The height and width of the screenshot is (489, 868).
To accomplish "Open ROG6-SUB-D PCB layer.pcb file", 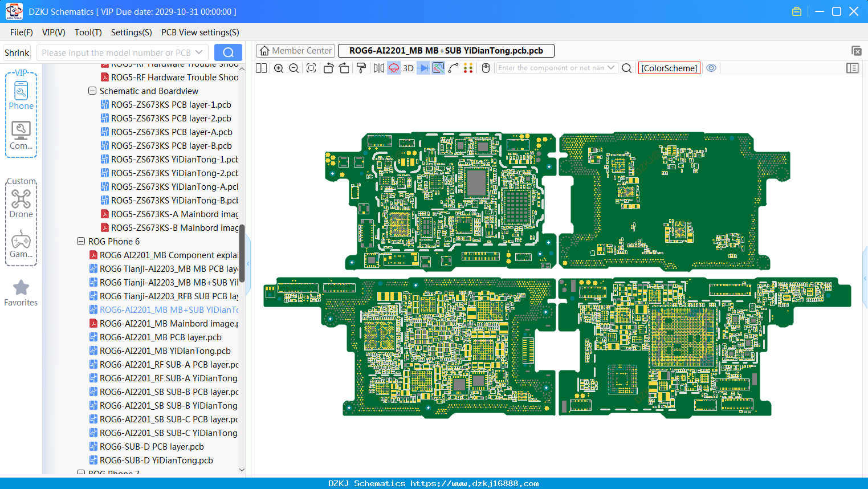I will click(x=152, y=447).
